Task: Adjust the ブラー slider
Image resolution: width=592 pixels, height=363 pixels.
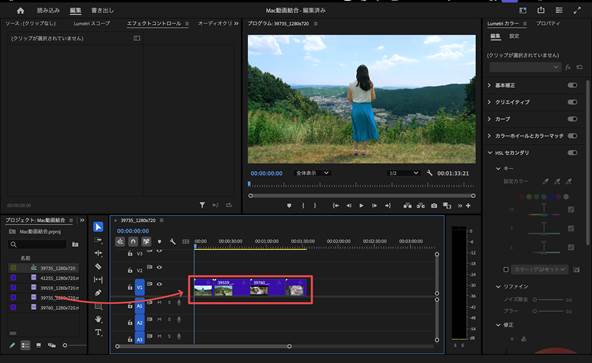Action: point(549,311)
